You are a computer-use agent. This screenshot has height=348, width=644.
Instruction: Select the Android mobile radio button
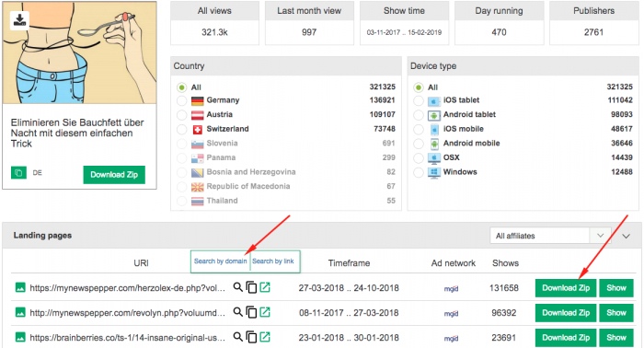pyautogui.click(x=418, y=144)
